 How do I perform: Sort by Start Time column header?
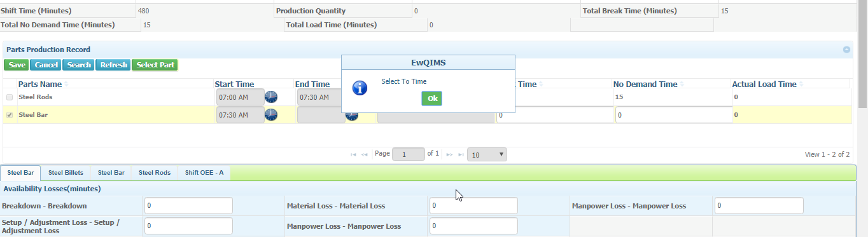pos(235,84)
